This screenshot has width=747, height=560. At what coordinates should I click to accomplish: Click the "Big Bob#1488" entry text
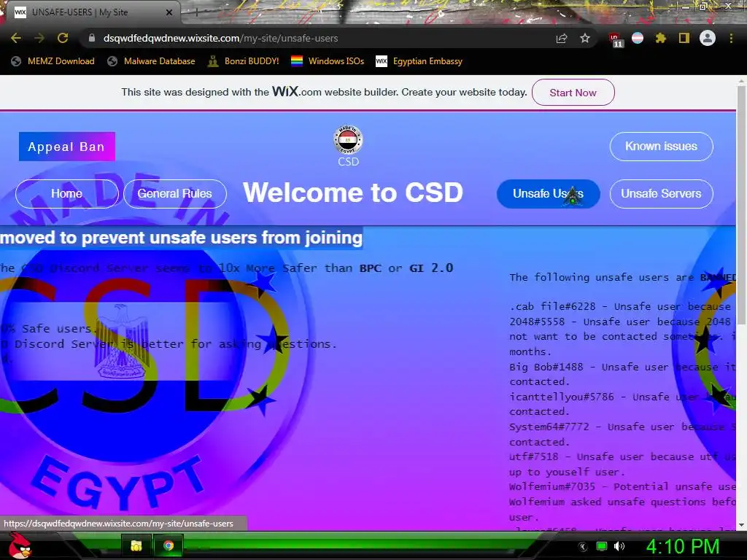click(546, 367)
